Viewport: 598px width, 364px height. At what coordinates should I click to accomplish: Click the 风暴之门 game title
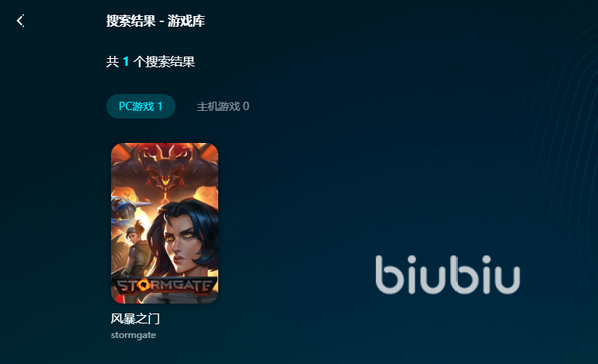[x=136, y=318]
